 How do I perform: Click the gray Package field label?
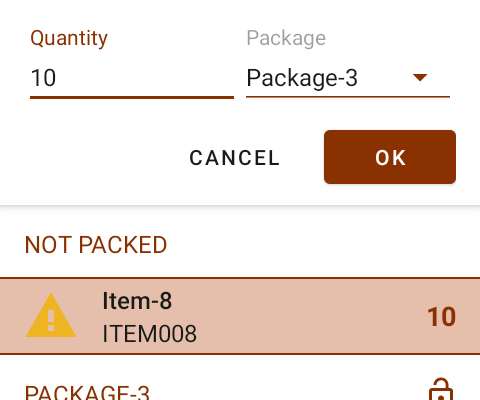pos(286,39)
